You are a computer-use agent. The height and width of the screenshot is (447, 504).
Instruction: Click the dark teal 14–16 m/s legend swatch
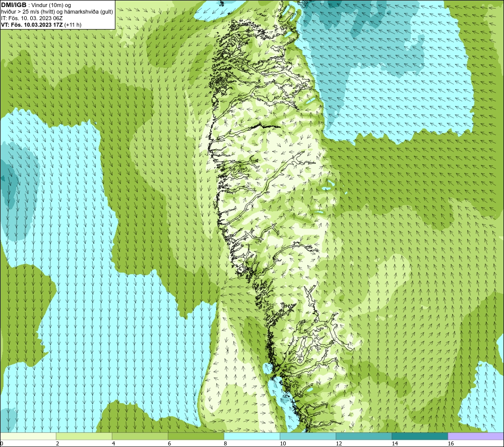click(420, 436)
